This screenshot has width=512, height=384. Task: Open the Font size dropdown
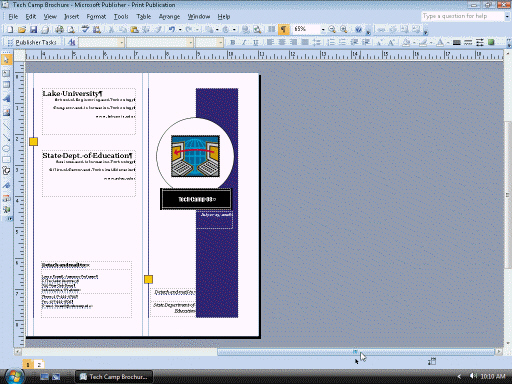pyautogui.click(x=220, y=42)
